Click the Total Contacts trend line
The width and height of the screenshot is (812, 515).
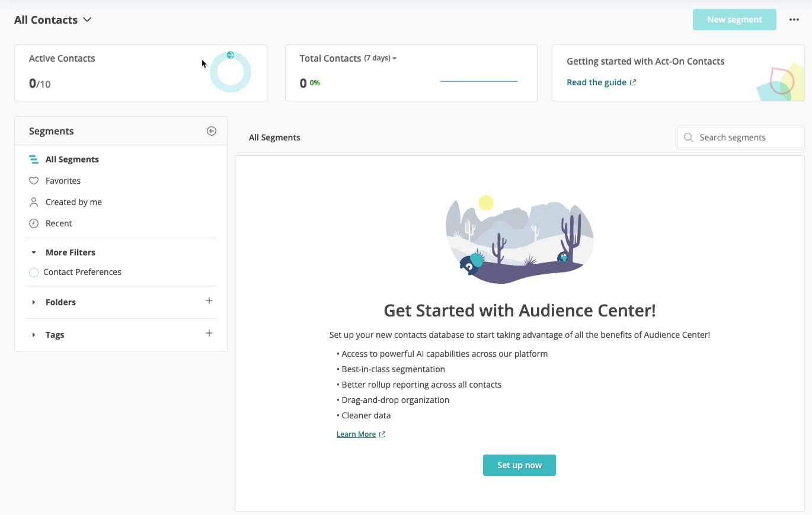479,81
